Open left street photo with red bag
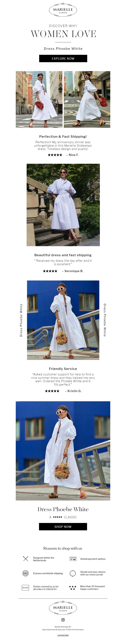Viewport: 126px width, 644px height. [39, 99]
